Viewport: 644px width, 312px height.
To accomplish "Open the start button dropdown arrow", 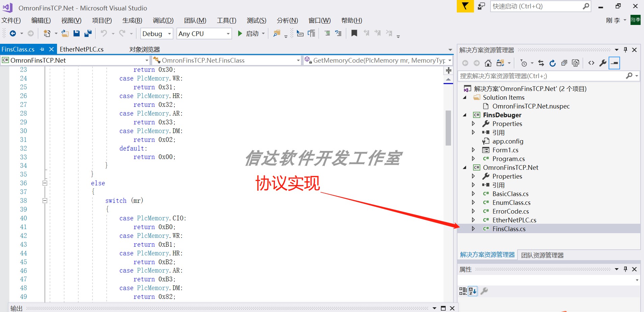I will 263,34.
